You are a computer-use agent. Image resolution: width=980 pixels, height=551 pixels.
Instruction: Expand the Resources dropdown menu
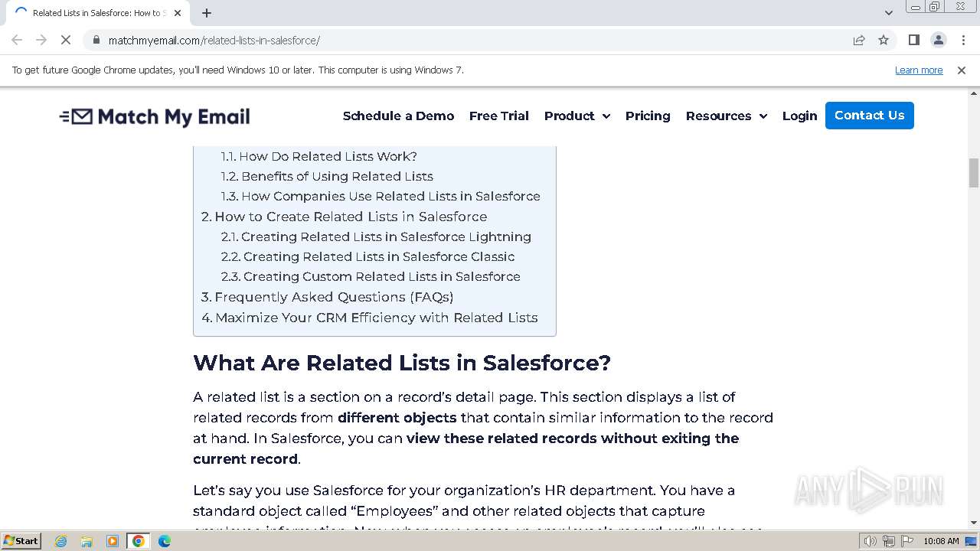727,116
